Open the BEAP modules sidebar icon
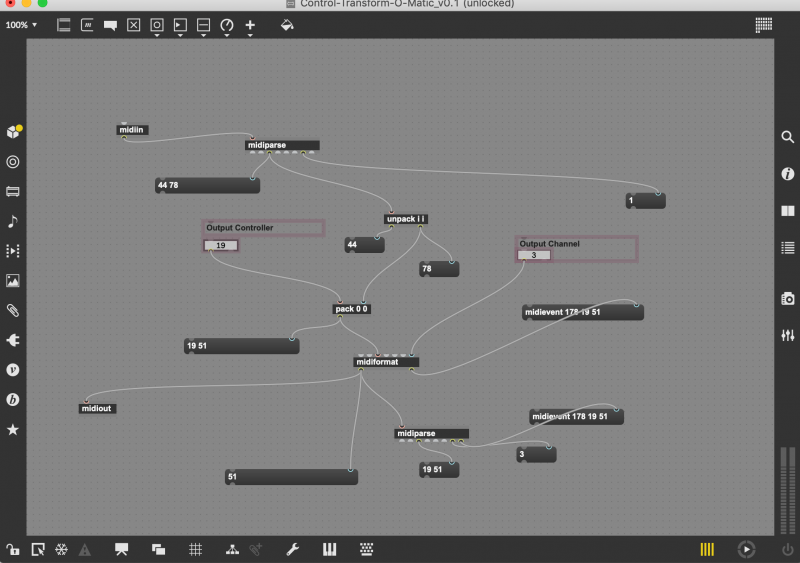Viewport: 800px width, 563px height. (x=13, y=399)
